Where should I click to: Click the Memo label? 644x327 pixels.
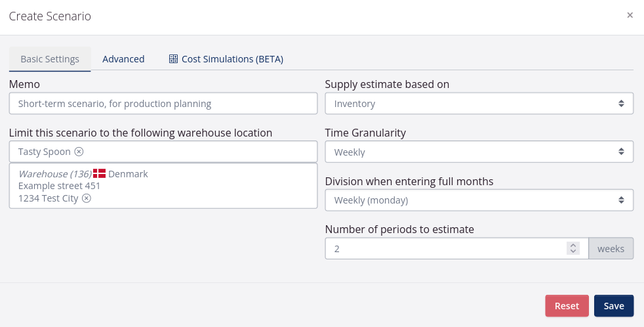pyautogui.click(x=24, y=84)
